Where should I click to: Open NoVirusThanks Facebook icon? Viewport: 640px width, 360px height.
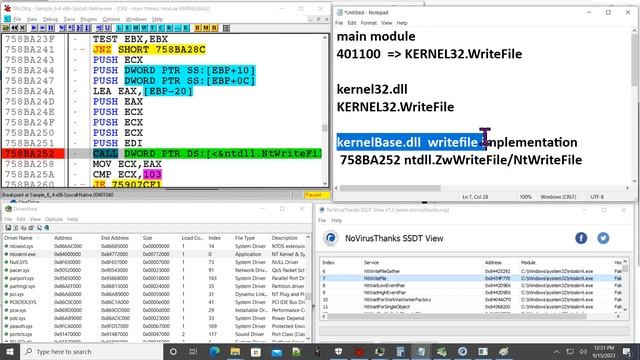coord(581,238)
